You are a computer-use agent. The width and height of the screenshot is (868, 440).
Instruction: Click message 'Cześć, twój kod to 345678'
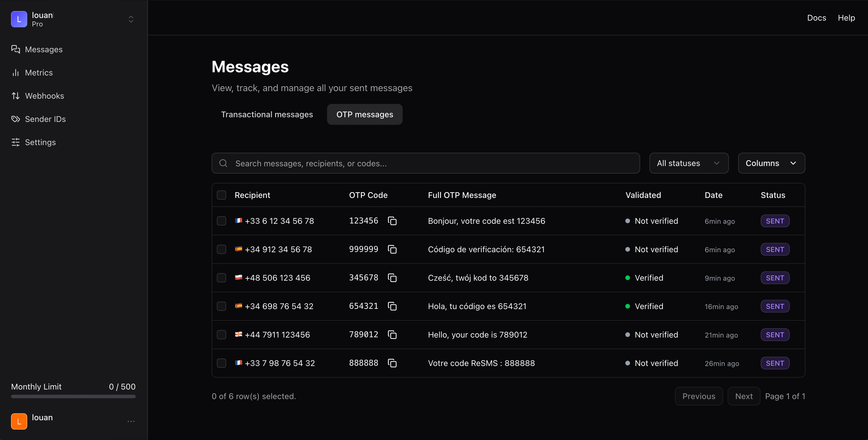pyautogui.click(x=478, y=278)
